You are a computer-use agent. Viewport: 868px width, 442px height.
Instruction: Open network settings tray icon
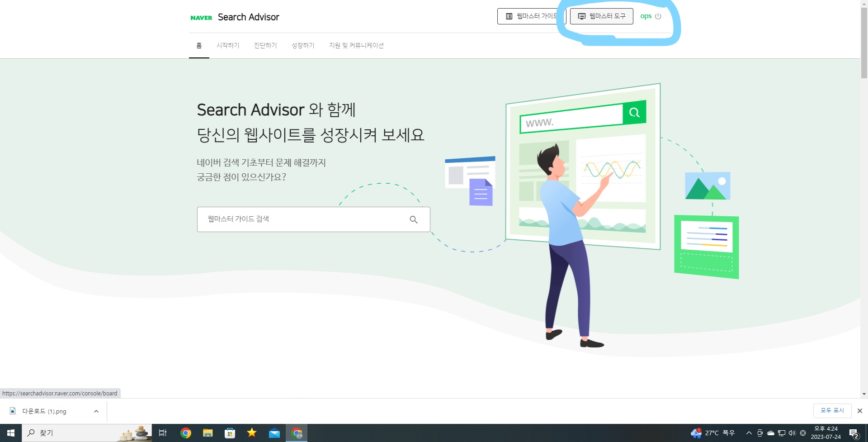(x=782, y=433)
